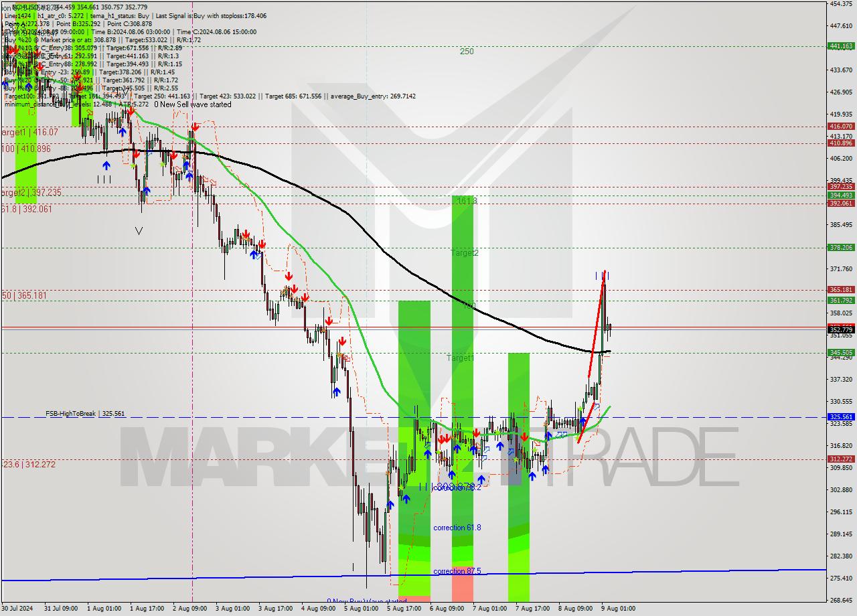Click the 7 Aug 17:00 time label

533,609
